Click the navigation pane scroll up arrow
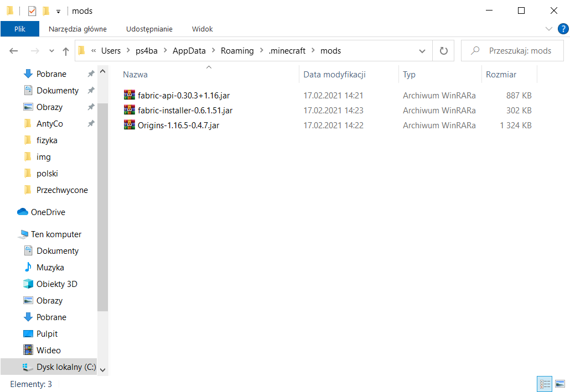 (x=102, y=71)
